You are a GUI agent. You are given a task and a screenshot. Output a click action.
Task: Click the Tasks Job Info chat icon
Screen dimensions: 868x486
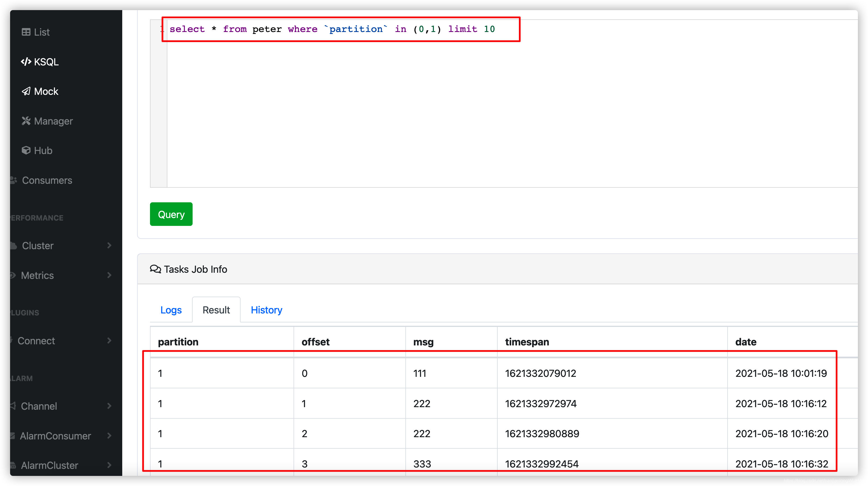click(155, 269)
